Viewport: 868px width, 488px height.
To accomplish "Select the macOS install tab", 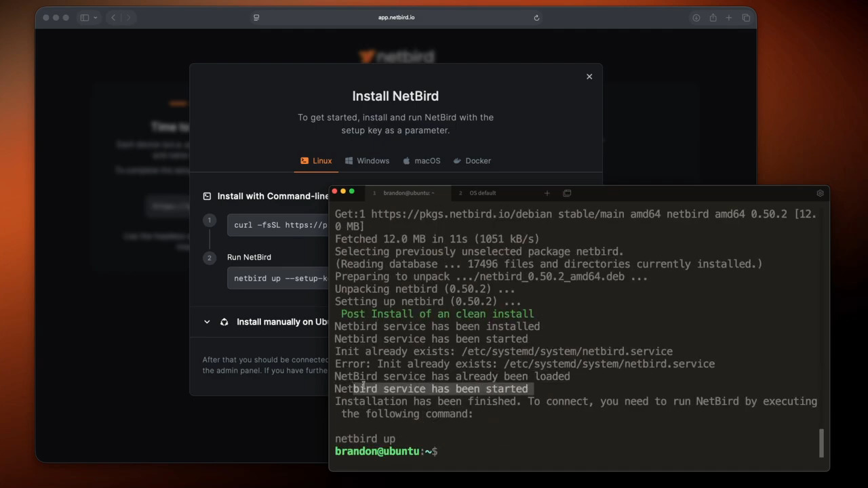I will [x=421, y=161].
